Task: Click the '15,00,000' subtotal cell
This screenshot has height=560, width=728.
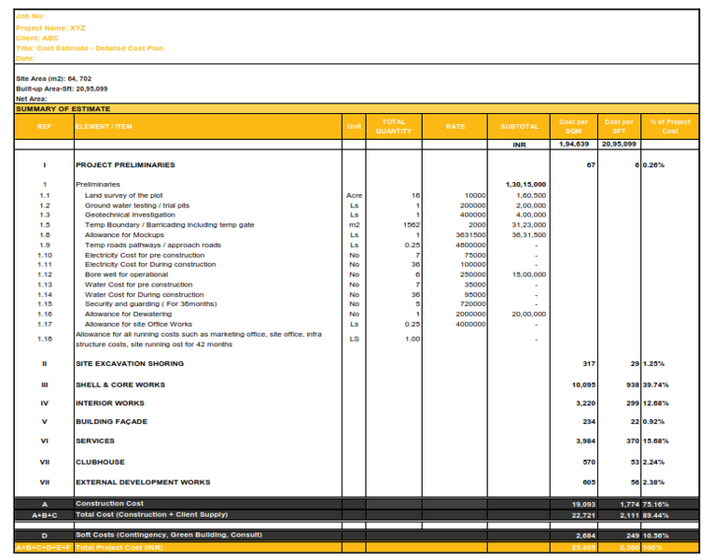Action: click(x=529, y=274)
